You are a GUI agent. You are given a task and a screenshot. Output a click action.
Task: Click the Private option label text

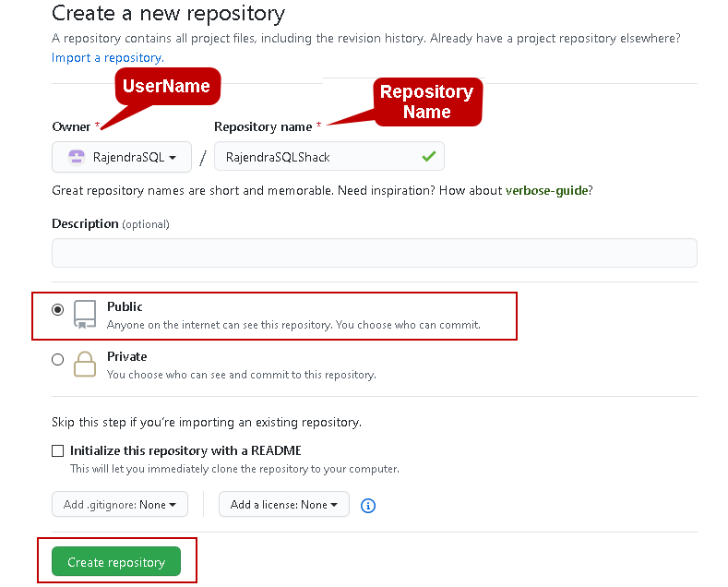pyautogui.click(x=126, y=356)
